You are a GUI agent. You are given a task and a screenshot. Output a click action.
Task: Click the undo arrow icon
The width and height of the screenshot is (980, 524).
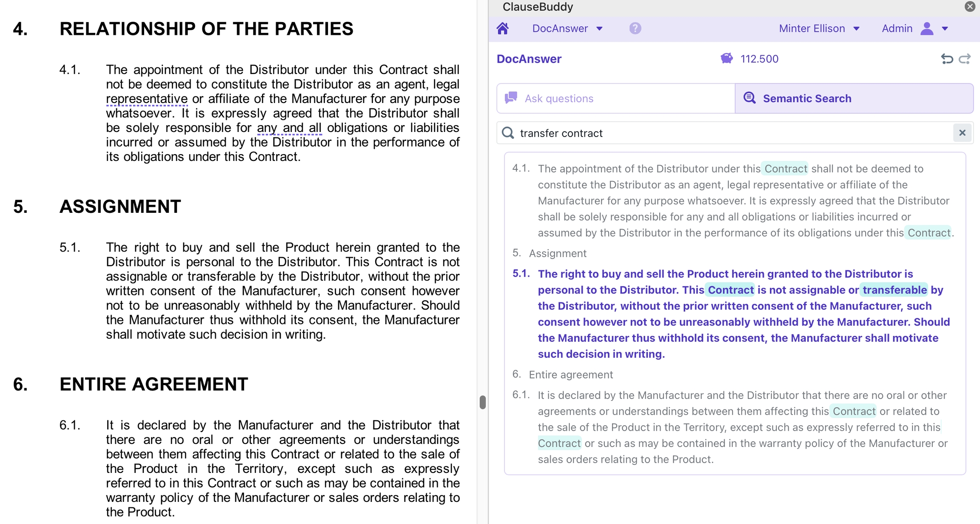tap(947, 59)
